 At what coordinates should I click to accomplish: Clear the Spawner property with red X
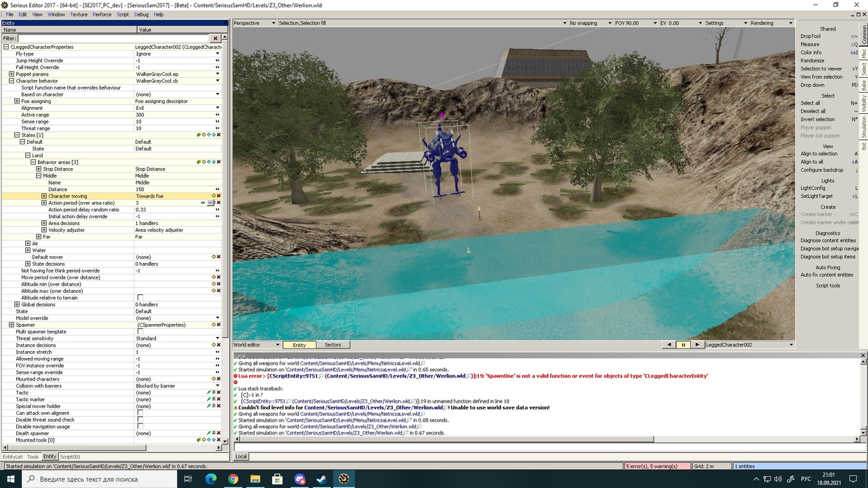[218, 325]
